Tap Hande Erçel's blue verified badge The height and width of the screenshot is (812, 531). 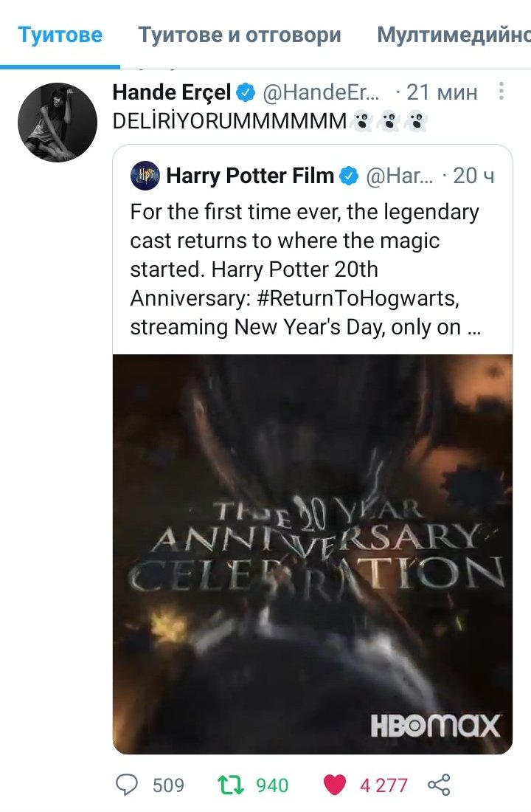[x=246, y=93]
